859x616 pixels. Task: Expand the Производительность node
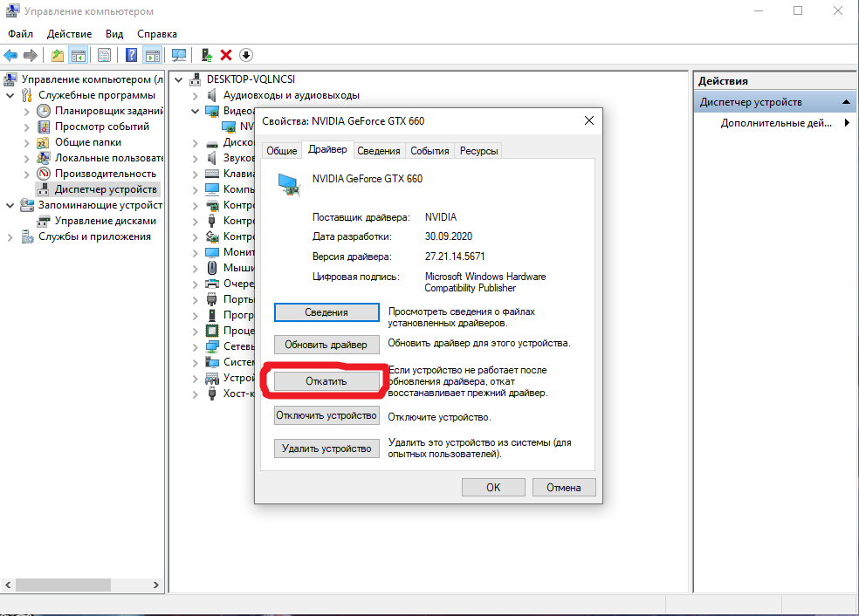(27, 175)
